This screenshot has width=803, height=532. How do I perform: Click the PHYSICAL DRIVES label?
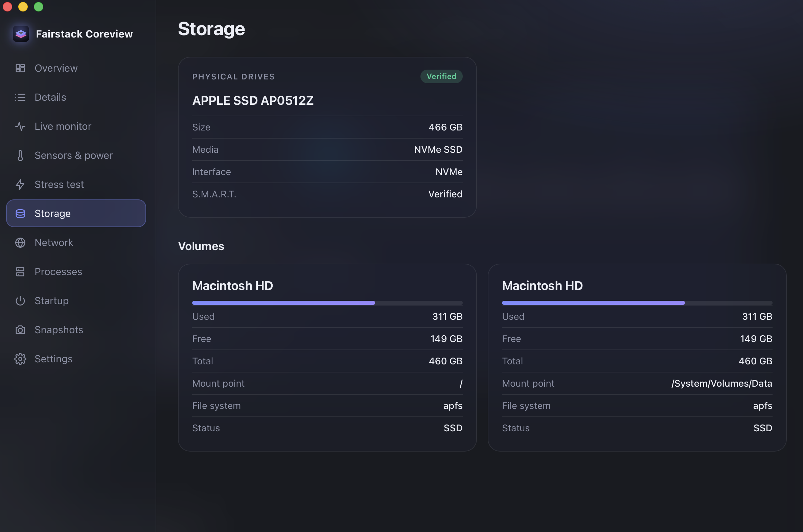pyautogui.click(x=234, y=77)
